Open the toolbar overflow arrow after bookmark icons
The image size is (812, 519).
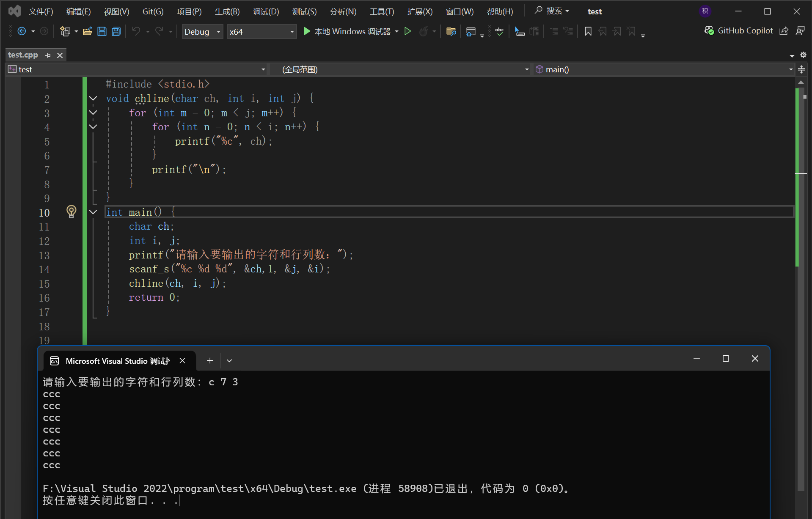coord(643,35)
